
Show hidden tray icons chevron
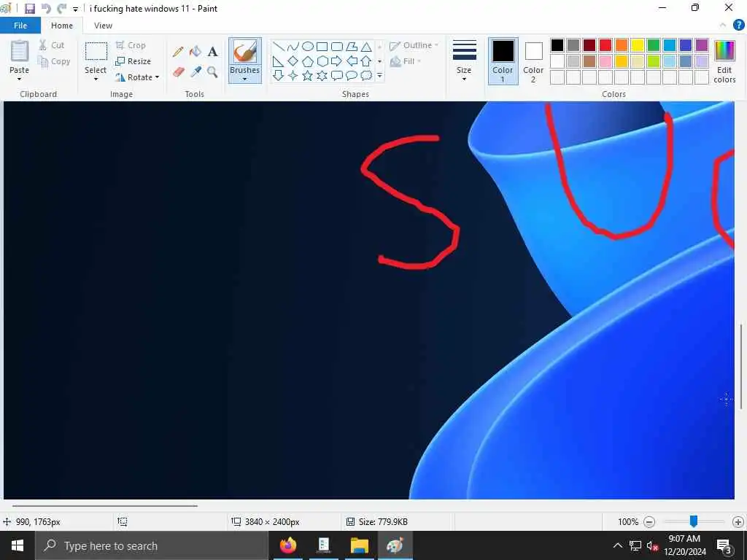(617, 545)
